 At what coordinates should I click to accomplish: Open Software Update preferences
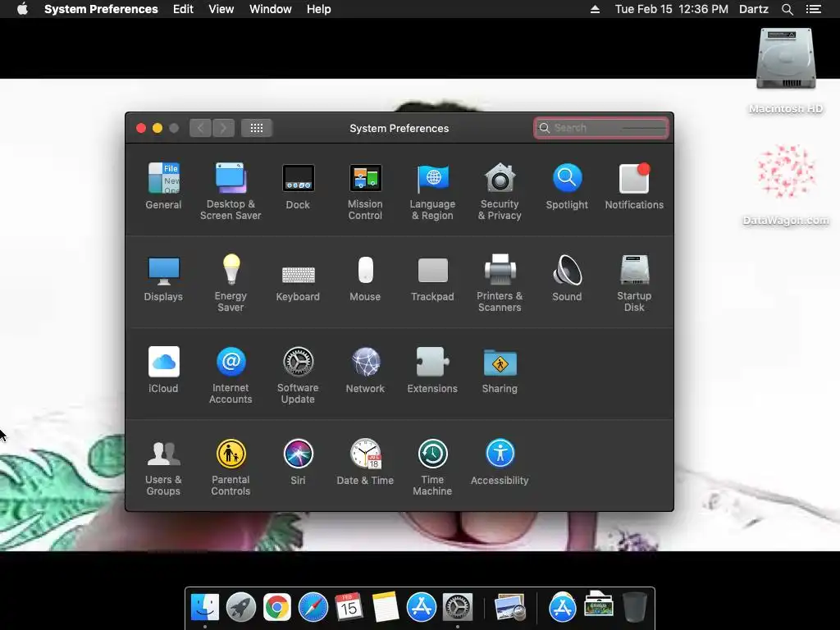coord(298,375)
